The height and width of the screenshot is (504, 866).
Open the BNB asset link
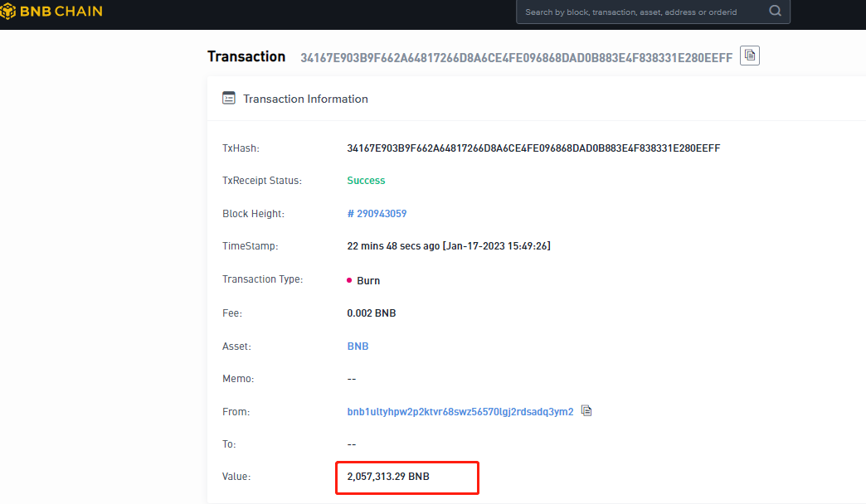358,346
